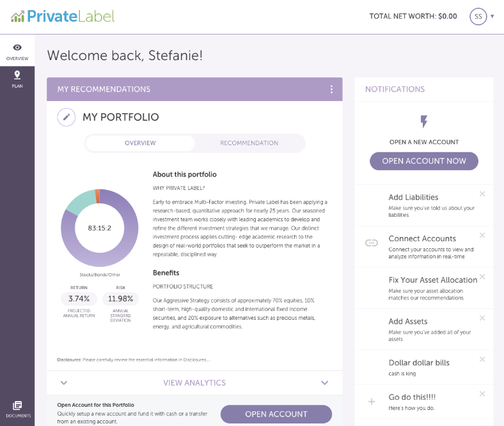Click the Stocks/Bonds/Other chart caption
This screenshot has width=504, height=426.
click(100, 275)
